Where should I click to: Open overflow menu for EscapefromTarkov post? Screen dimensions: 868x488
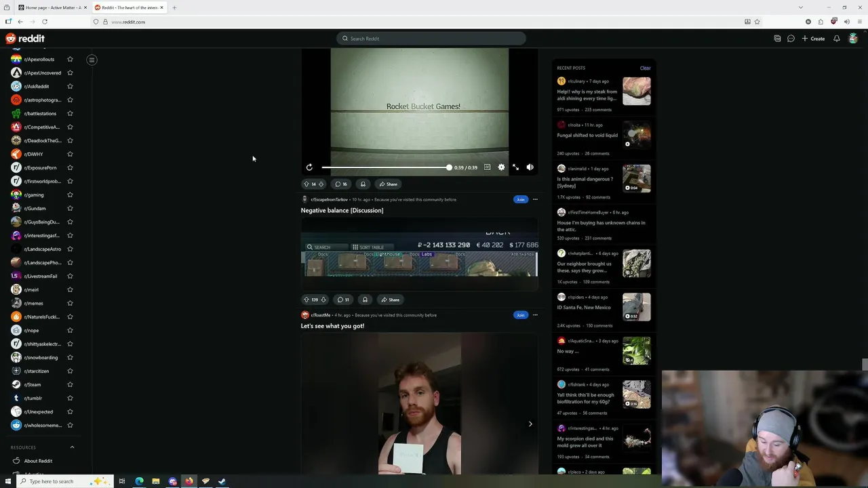(535, 199)
